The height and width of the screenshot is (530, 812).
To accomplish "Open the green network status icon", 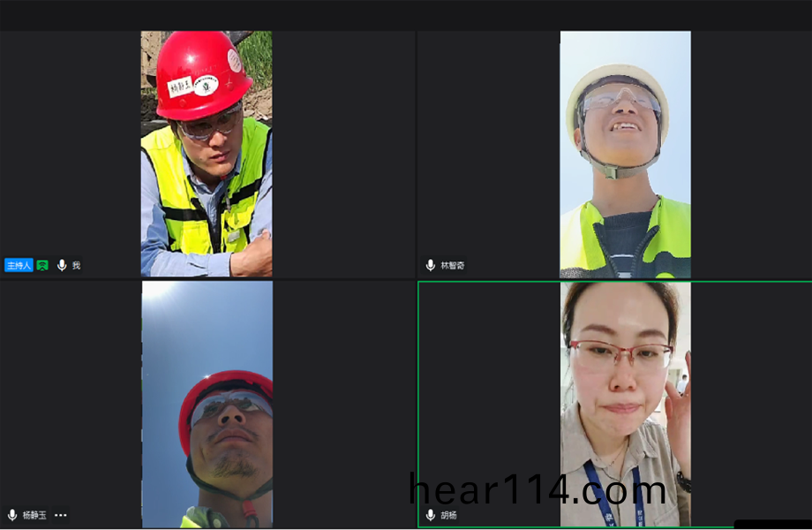I will [42, 265].
